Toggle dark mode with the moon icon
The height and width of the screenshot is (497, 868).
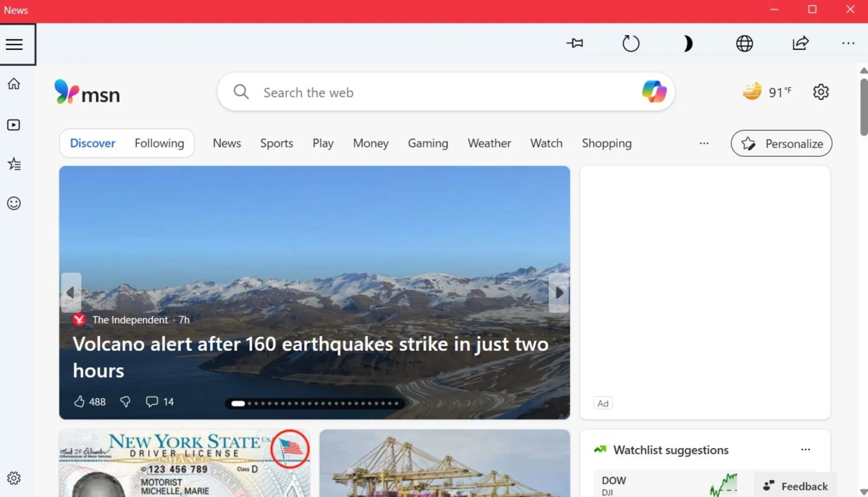point(687,43)
